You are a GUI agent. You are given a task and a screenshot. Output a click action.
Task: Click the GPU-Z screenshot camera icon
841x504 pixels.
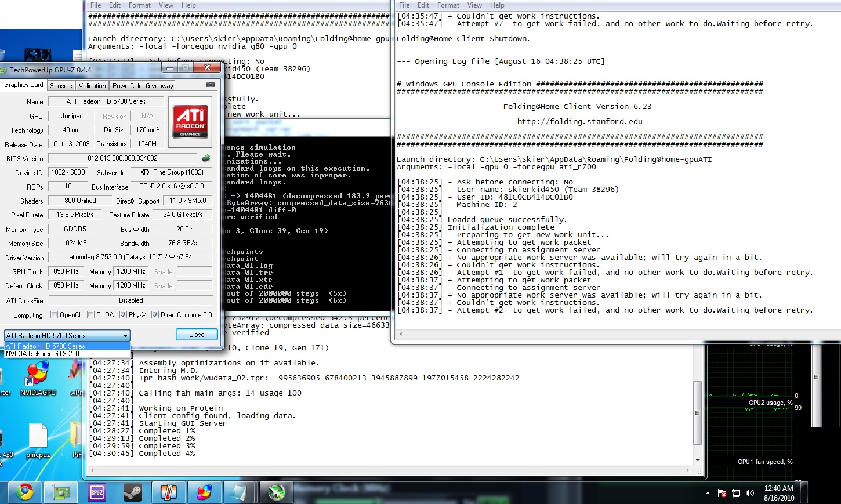211,85
